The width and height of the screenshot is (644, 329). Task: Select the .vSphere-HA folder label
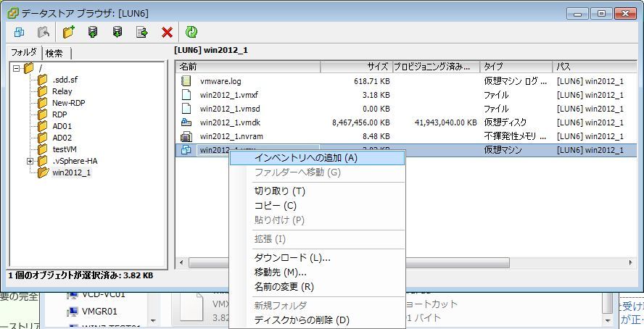tap(75, 161)
